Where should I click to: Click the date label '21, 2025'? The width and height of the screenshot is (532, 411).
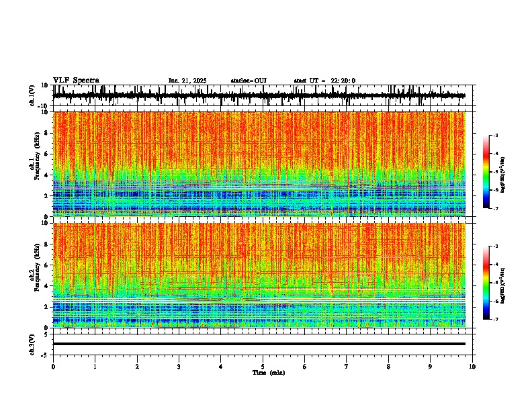click(193, 81)
